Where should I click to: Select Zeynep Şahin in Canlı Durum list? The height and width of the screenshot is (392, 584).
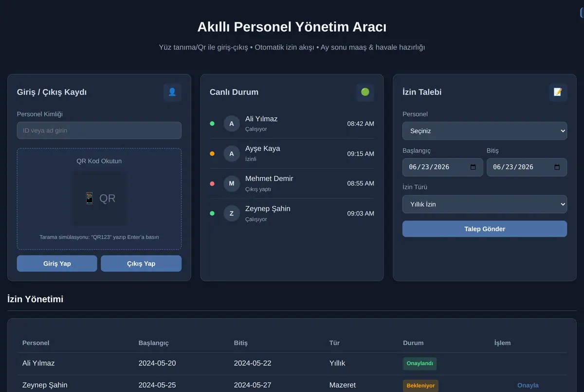(x=292, y=214)
